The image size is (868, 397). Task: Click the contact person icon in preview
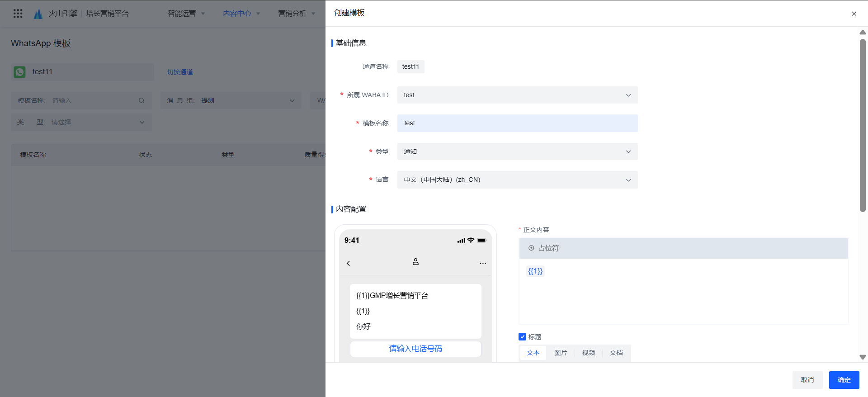(x=415, y=262)
